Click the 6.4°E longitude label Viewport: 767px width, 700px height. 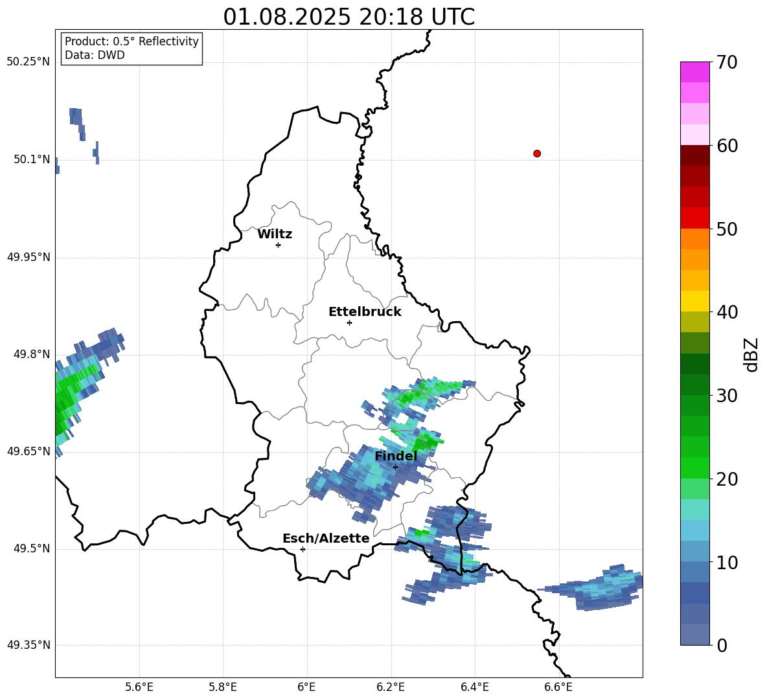tap(474, 687)
